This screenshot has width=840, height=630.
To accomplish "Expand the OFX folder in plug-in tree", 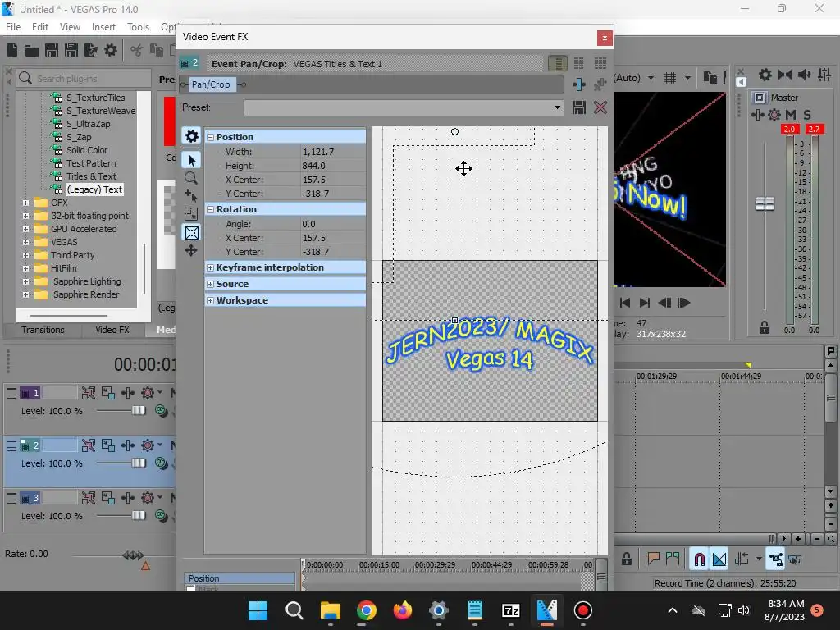I will (25, 203).
